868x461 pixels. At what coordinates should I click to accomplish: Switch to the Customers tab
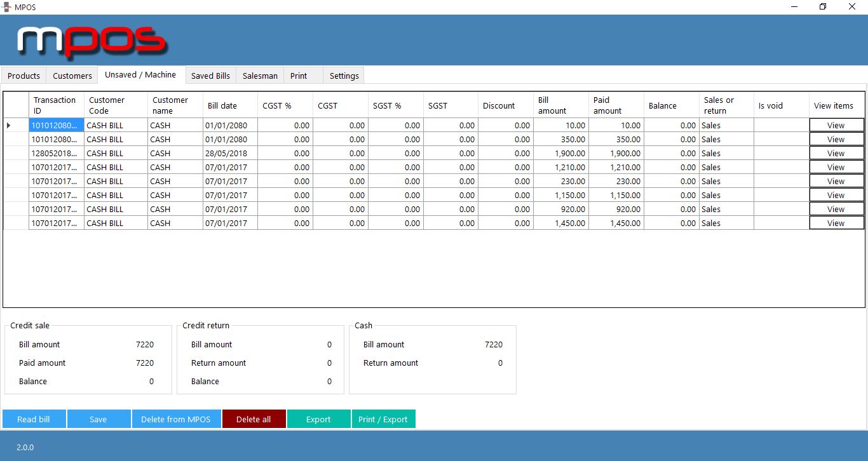click(x=72, y=76)
